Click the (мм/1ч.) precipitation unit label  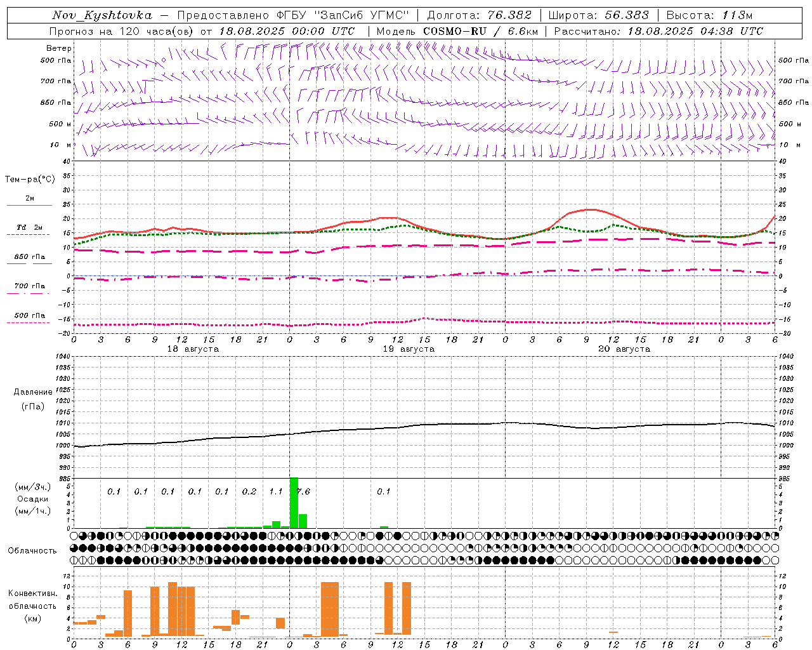(32, 511)
